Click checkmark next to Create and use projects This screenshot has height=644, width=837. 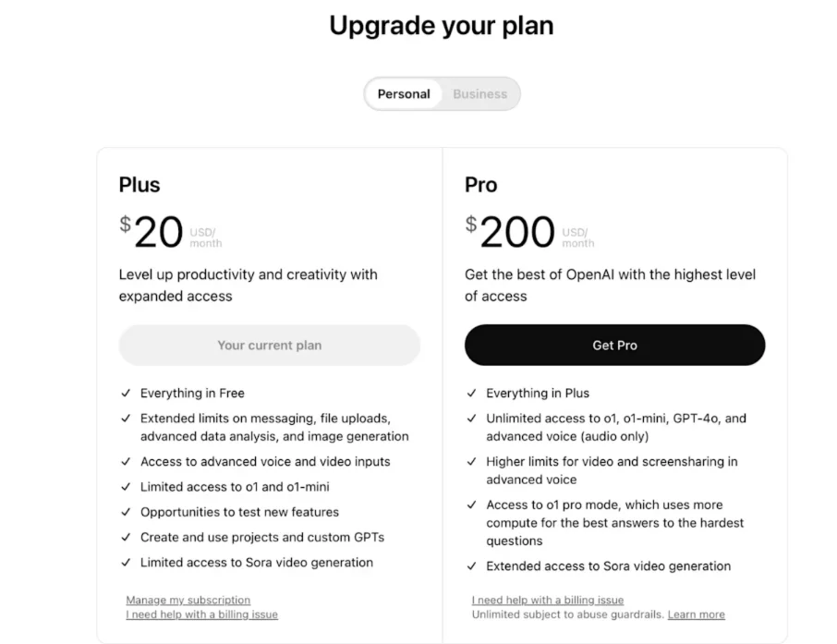coord(126,537)
